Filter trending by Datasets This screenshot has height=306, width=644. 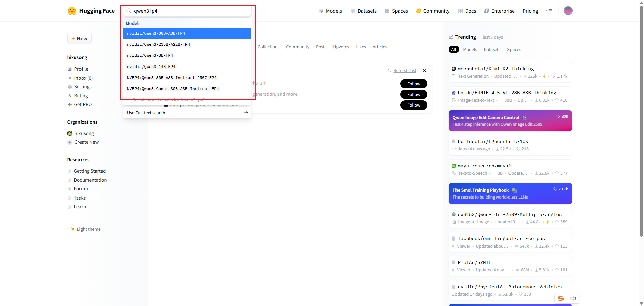[492, 49]
